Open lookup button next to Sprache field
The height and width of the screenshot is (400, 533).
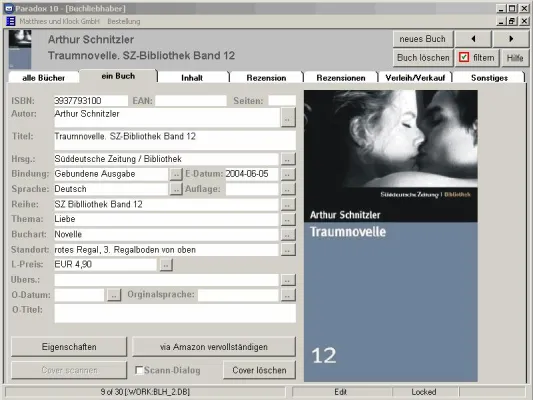[176, 189]
